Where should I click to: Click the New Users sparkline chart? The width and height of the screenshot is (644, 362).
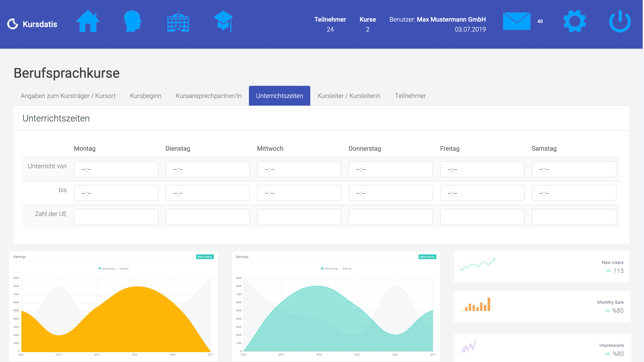pyautogui.click(x=478, y=264)
